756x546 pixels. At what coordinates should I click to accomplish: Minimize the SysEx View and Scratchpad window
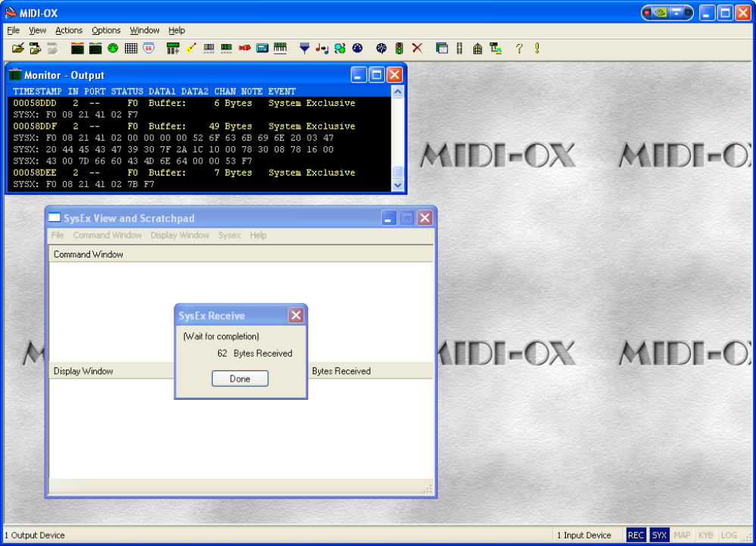pyautogui.click(x=389, y=218)
